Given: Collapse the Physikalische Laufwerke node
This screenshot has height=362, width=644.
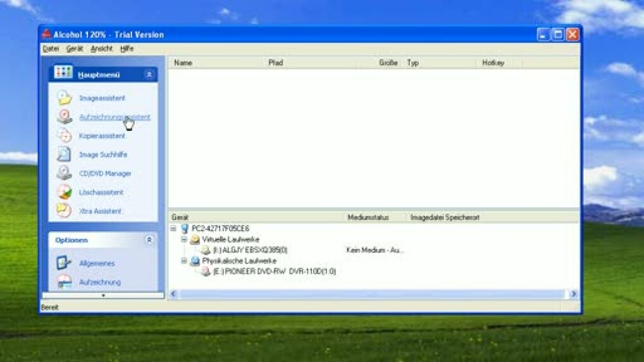Looking at the screenshot, I should click(x=184, y=261).
